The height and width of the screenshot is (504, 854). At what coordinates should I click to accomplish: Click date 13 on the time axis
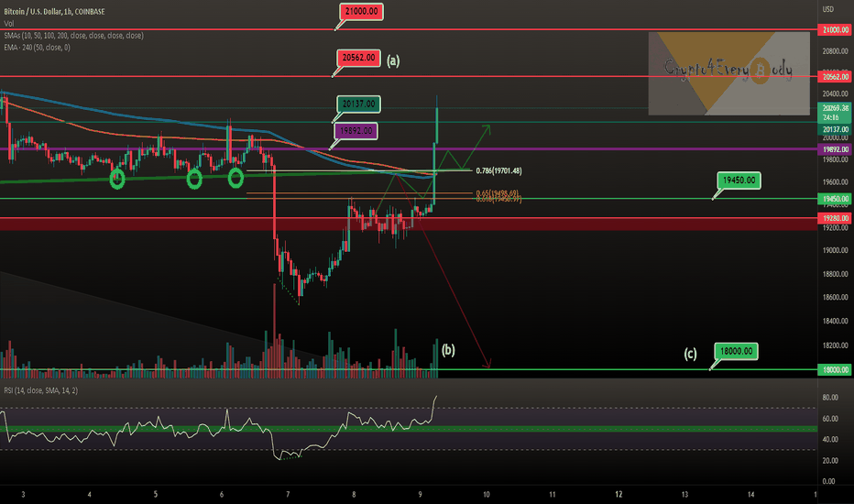(x=684, y=495)
